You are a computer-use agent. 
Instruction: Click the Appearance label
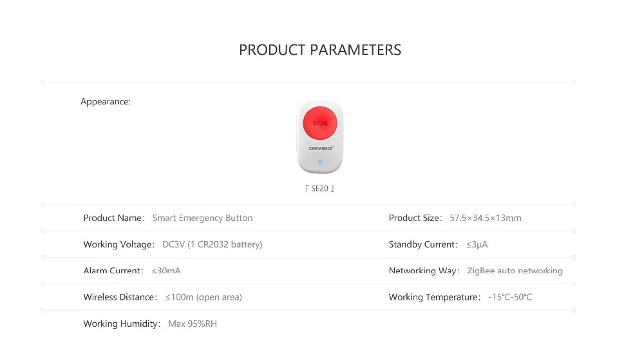point(106,102)
